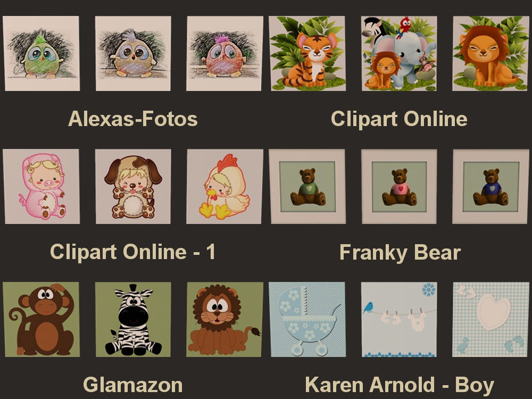532x399 pixels.
Task: Click the Franky Bear label
Action: tap(400, 252)
